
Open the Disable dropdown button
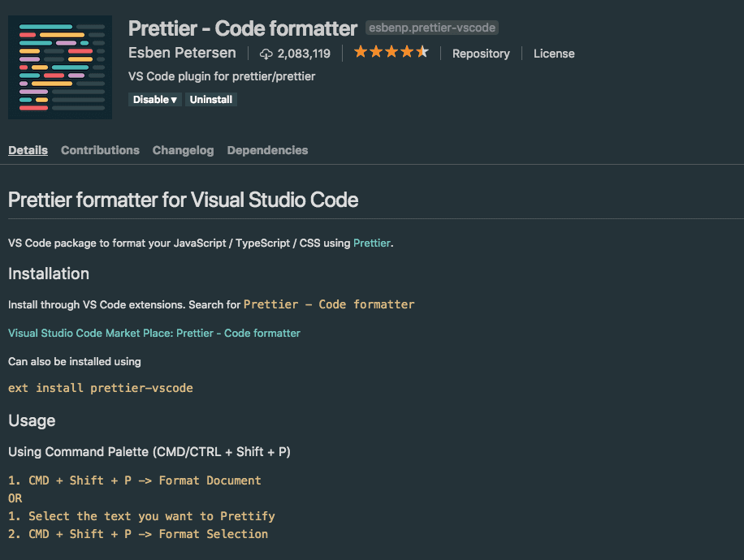154,100
